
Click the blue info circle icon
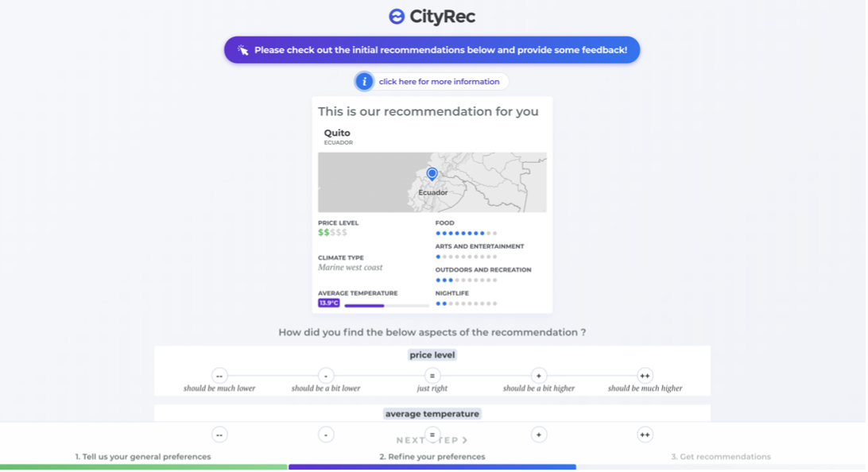click(364, 81)
